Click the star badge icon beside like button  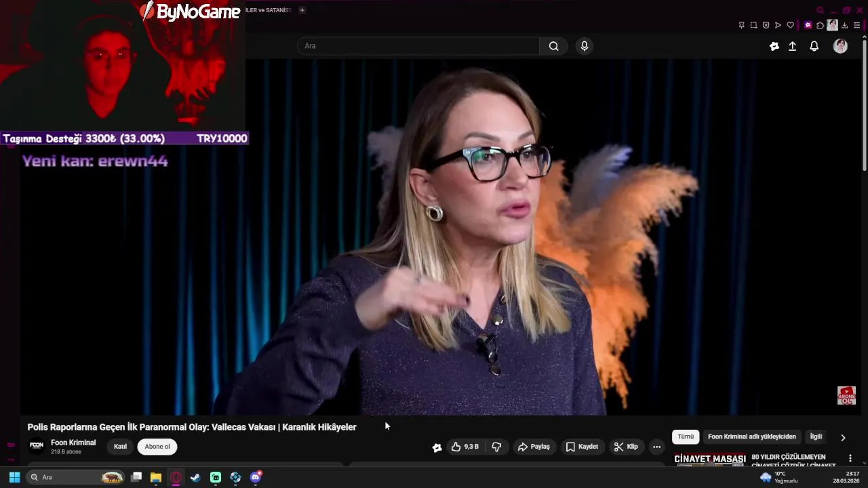pyautogui.click(x=437, y=447)
